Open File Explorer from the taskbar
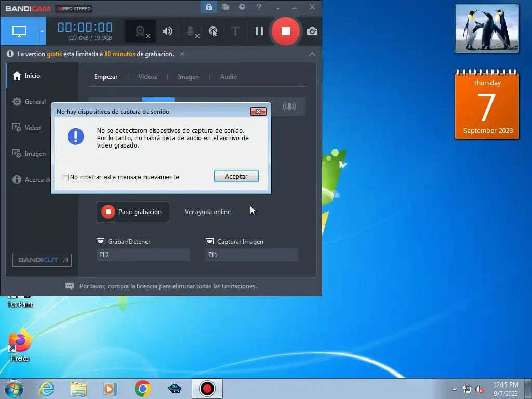Screen dimensions: 532x399 click(78, 389)
